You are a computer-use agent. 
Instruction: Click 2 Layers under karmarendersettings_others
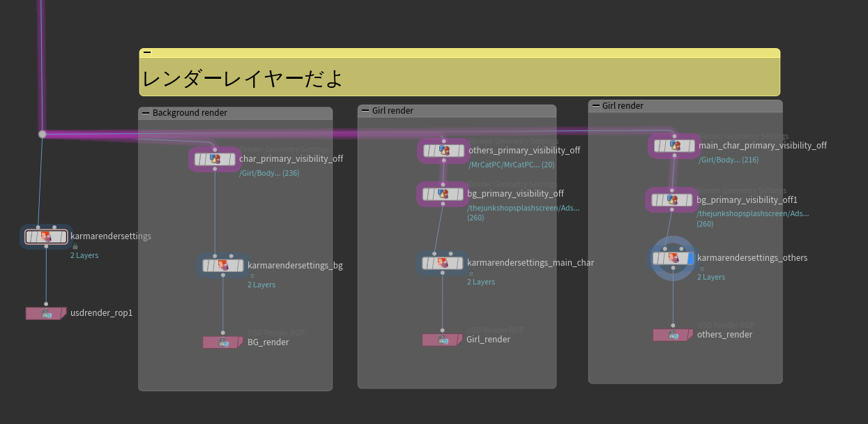click(711, 278)
